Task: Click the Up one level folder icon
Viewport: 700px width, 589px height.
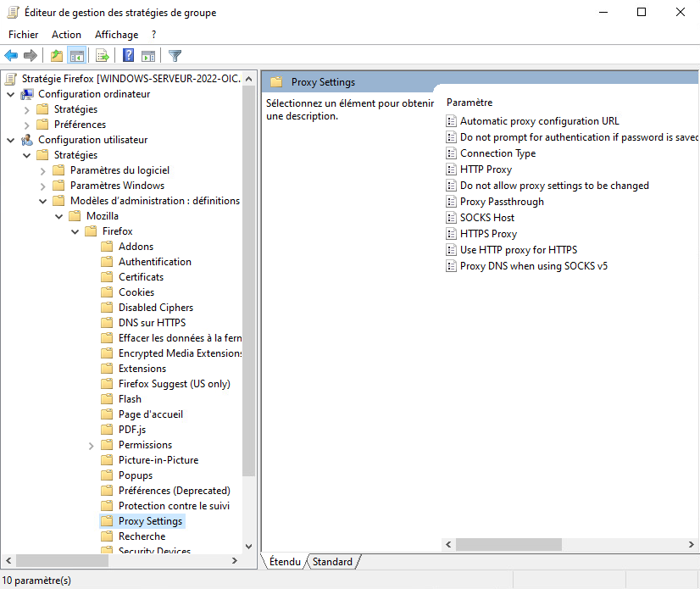Action: pos(57,56)
